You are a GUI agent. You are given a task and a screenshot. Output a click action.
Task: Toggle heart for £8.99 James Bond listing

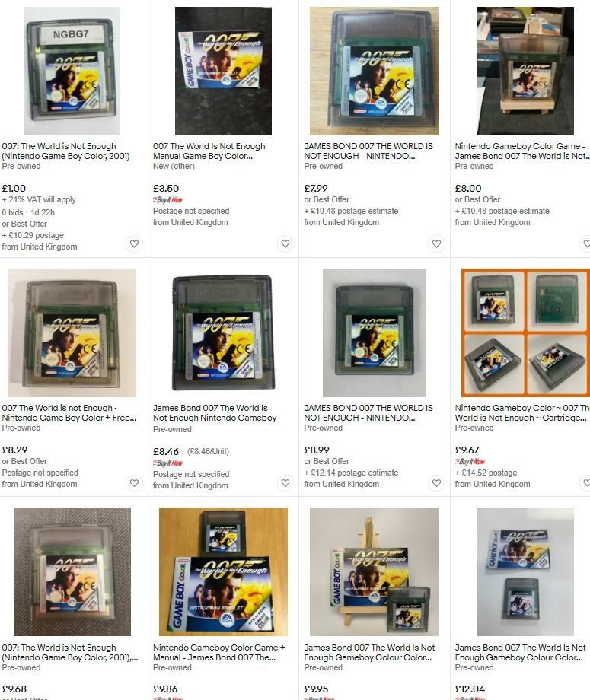(x=436, y=483)
